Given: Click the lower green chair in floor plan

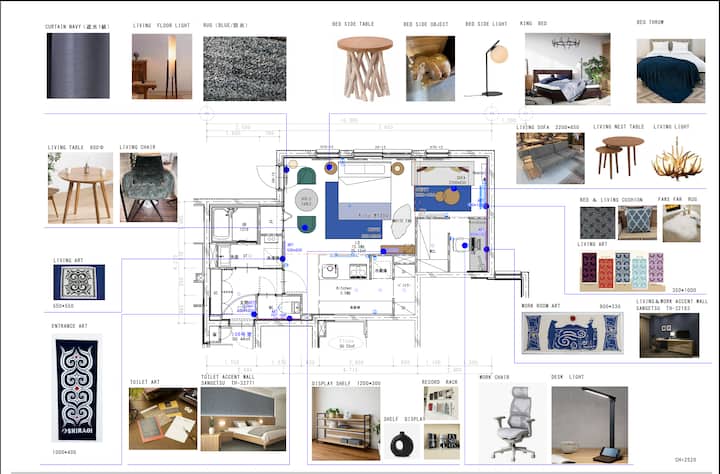Looking at the screenshot, I should pos(306,225).
